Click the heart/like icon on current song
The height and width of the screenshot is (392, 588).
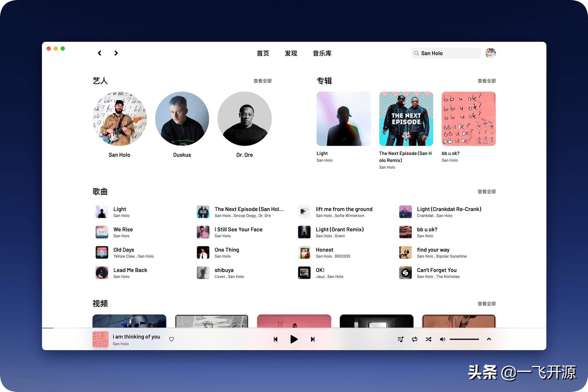171,339
